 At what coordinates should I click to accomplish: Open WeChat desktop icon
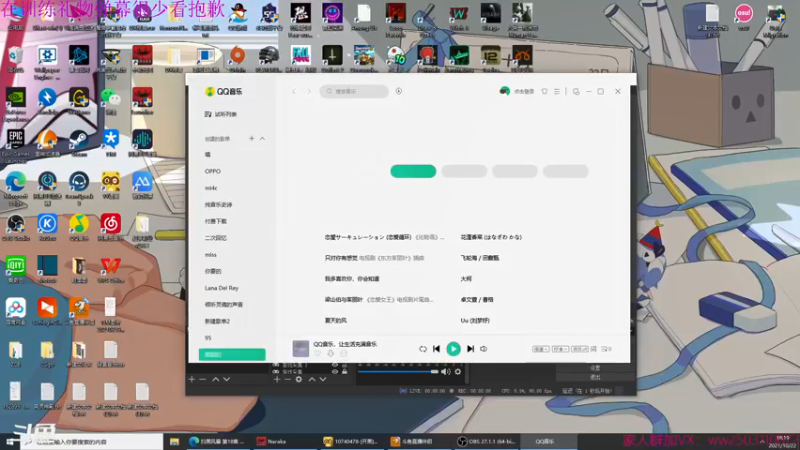(x=111, y=101)
